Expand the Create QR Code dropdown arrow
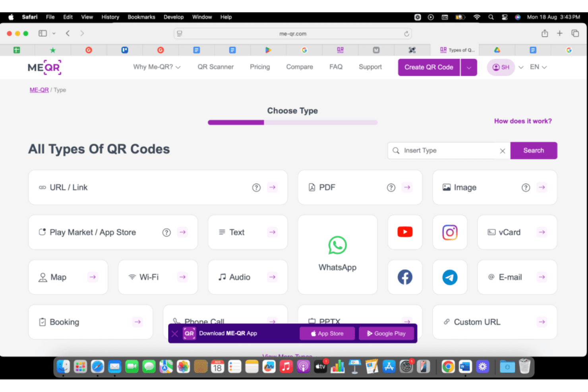The image size is (588, 392). [x=469, y=68]
